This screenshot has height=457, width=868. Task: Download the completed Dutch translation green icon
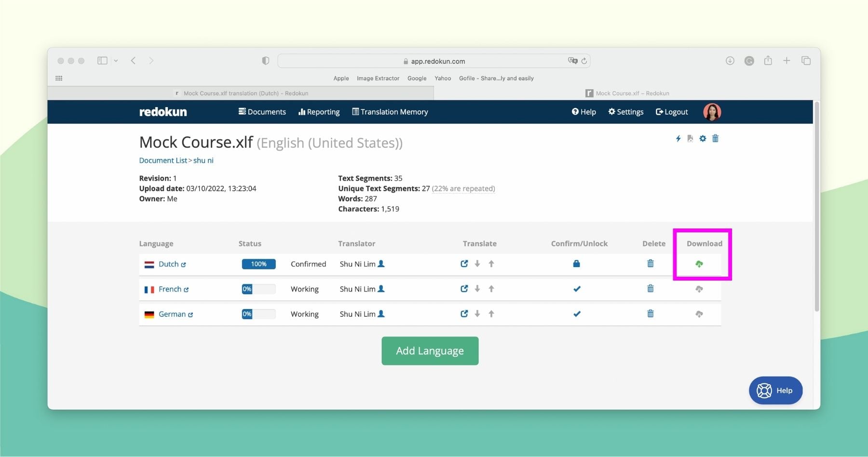pos(699,264)
